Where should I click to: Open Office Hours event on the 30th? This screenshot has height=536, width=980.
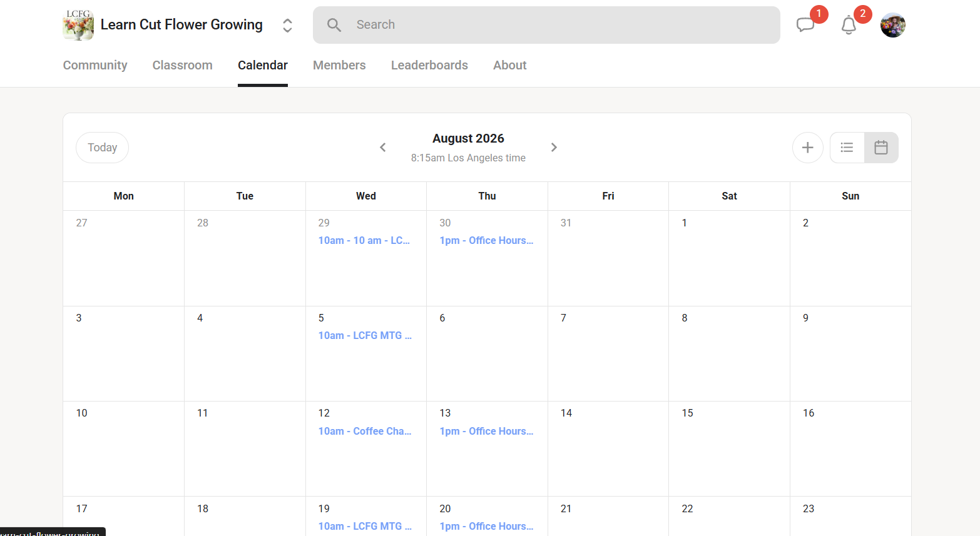pyautogui.click(x=486, y=241)
